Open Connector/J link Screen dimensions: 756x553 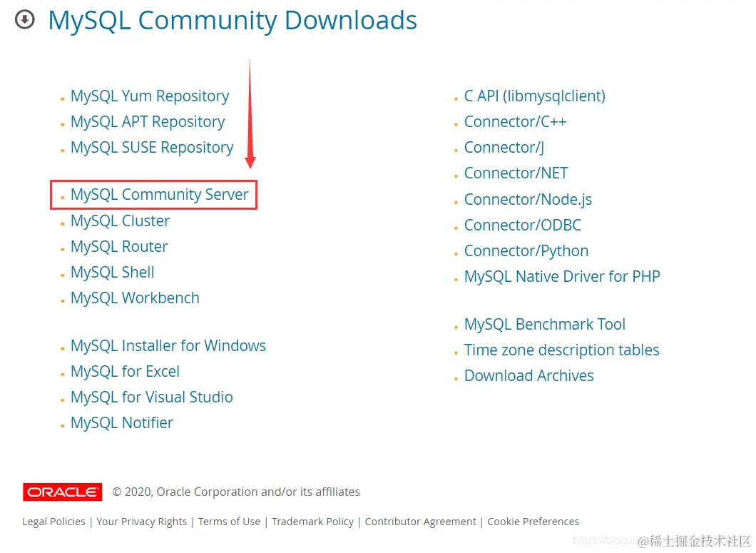click(504, 148)
